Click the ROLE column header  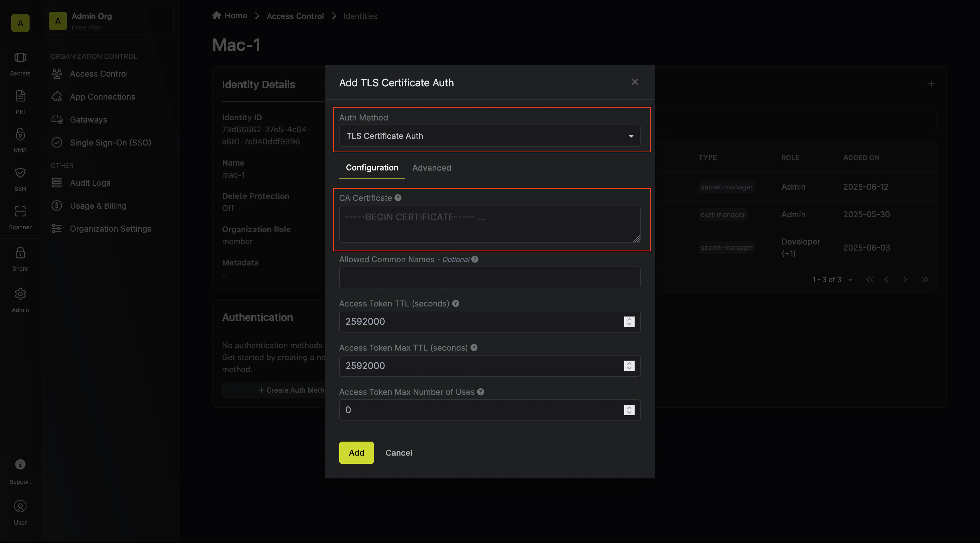tap(790, 158)
